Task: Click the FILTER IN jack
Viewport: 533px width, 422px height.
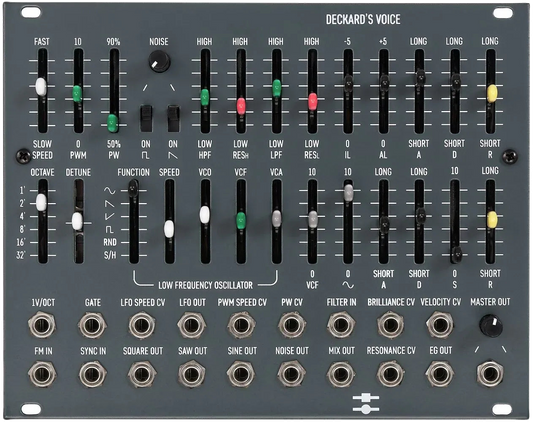Action: (x=341, y=325)
